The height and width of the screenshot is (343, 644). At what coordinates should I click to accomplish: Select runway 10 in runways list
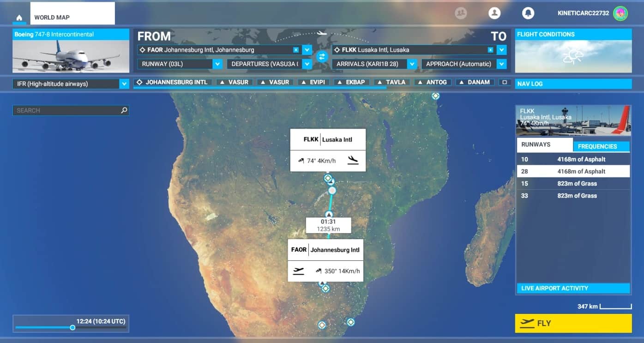pyautogui.click(x=572, y=159)
